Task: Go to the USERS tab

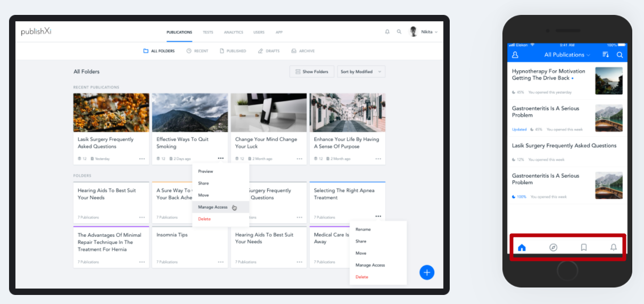Action: click(x=259, y=32)
